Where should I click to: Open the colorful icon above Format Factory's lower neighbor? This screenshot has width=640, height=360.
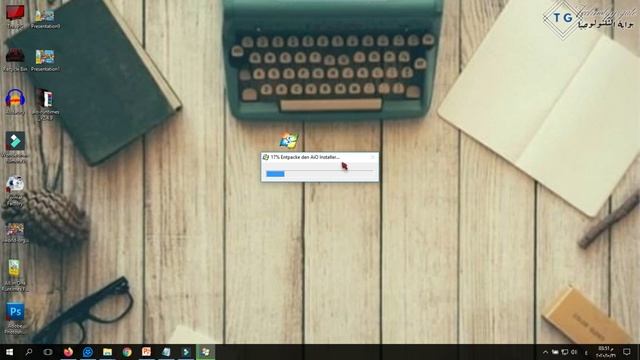click(x=15, y=233)
